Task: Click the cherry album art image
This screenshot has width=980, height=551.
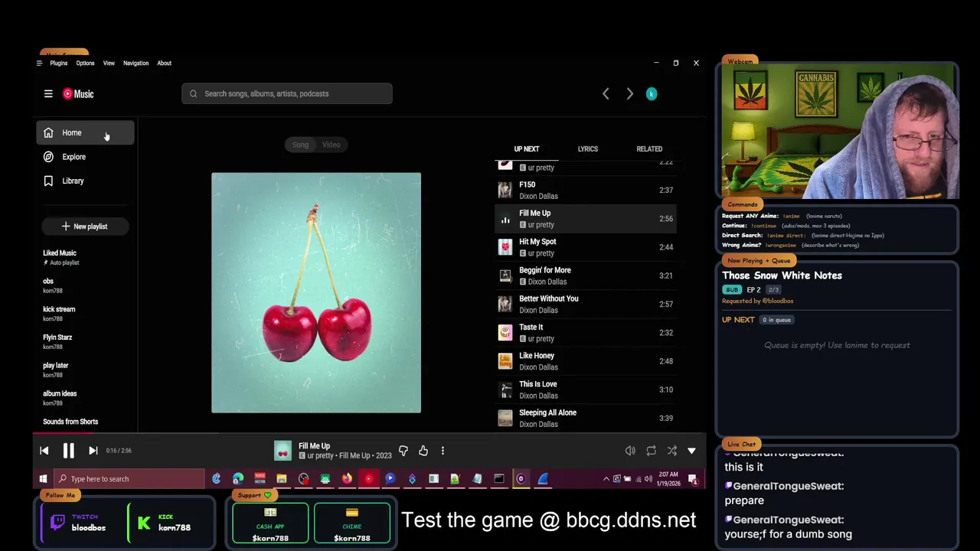Action: tap(316, 292)
